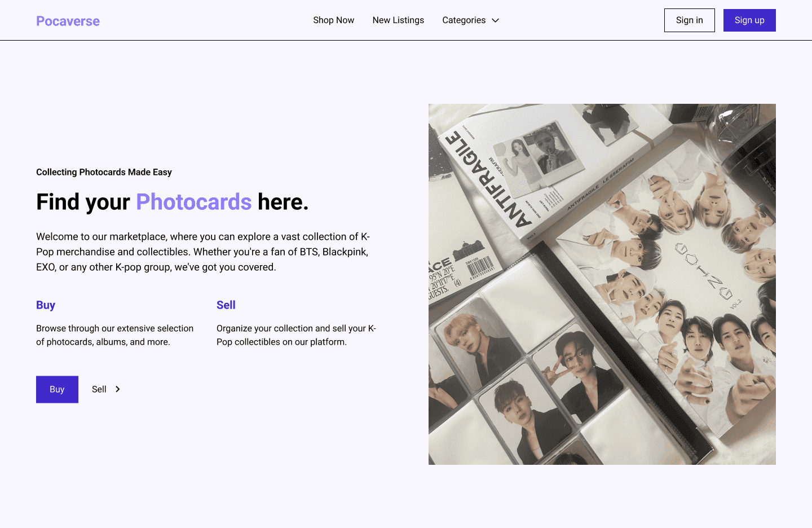Click the blue 'Sell' section heading
The height and width of the screenshot is (528, 812).
(226, 305)
